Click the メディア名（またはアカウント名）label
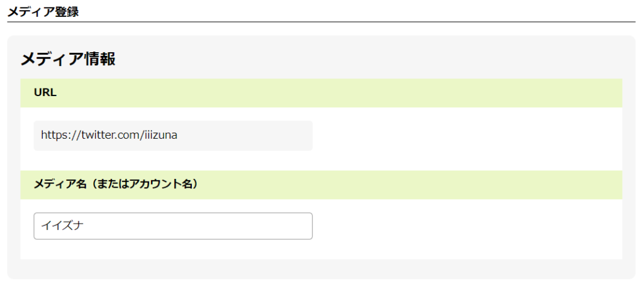Viewport: 644px width, 287px height. [x=116, y=185]
